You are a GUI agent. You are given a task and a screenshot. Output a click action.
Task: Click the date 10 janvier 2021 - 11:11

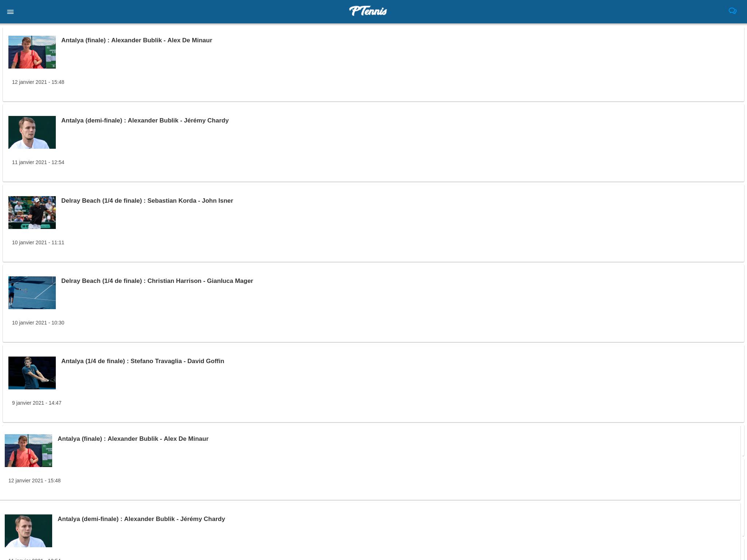[38, 242]
